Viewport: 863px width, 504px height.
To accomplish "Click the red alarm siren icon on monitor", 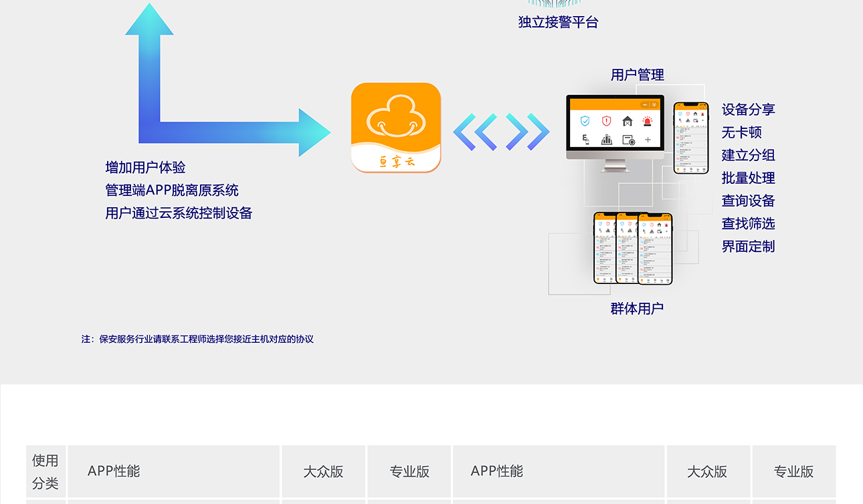I will 648,121.
